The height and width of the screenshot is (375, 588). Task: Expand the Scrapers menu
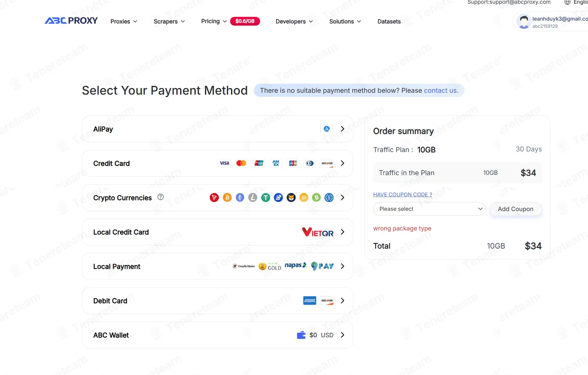pyautogui.click(x=169, y=22)
